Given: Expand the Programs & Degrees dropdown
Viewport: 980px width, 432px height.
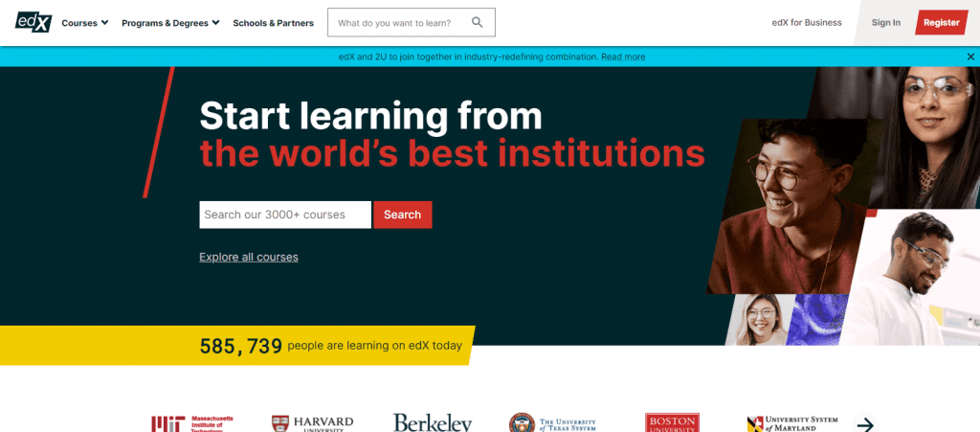Looking at the screenshot, I should [x=170, y=22].
